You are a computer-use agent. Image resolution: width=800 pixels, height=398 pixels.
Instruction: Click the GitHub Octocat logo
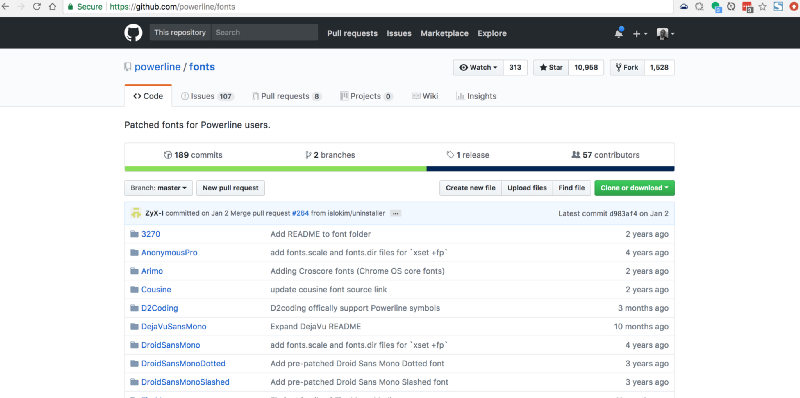tap(133, 33)
